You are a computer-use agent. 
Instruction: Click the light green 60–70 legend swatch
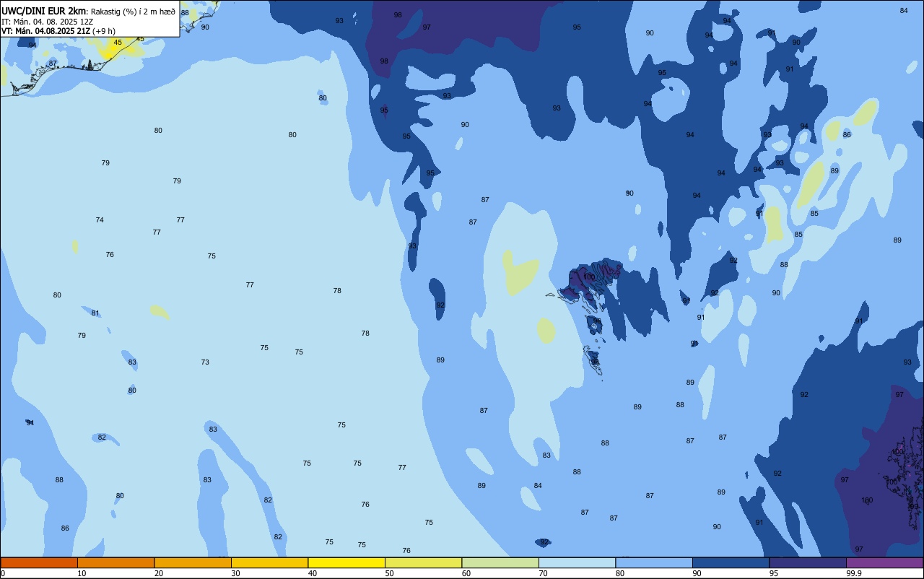pyautogui.click(x=500, y=563)
